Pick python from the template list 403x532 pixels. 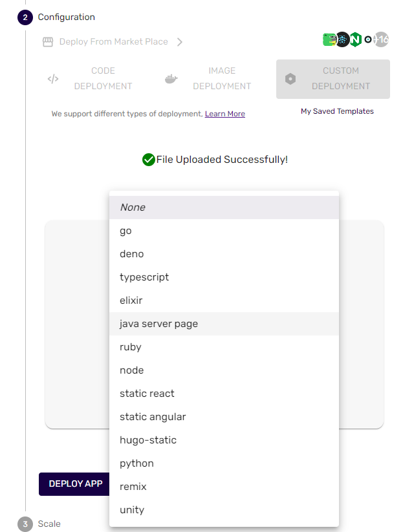click(224, 463)
